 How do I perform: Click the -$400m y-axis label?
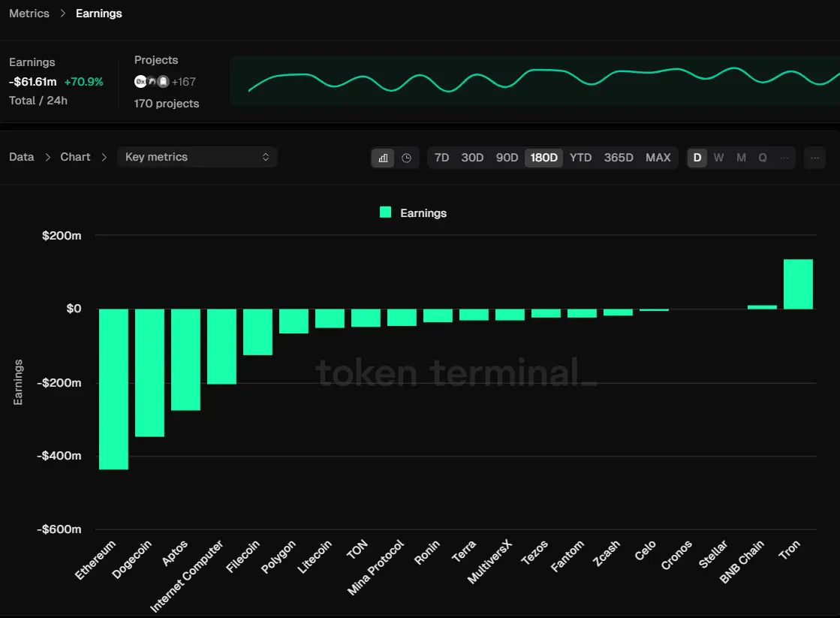coord(59,456)
